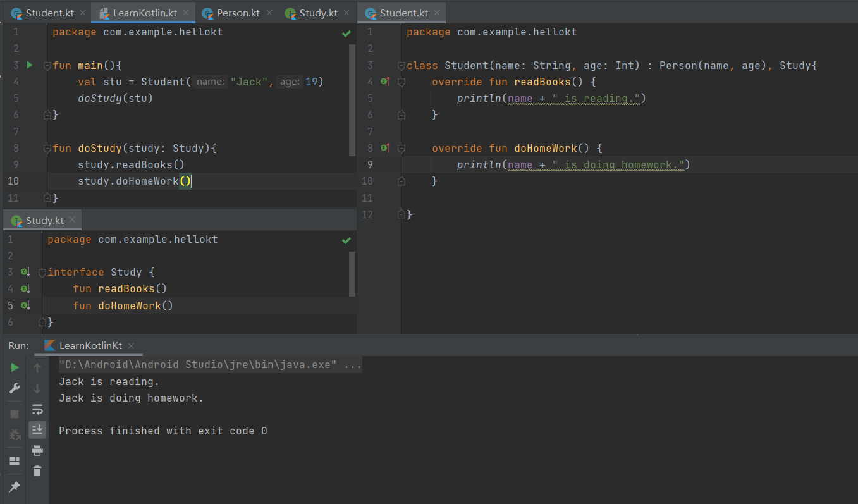Screen dimensions: 858x504
Task: Print the console output via printer icon
Action: pyautogui.click(x=37, y=450)
